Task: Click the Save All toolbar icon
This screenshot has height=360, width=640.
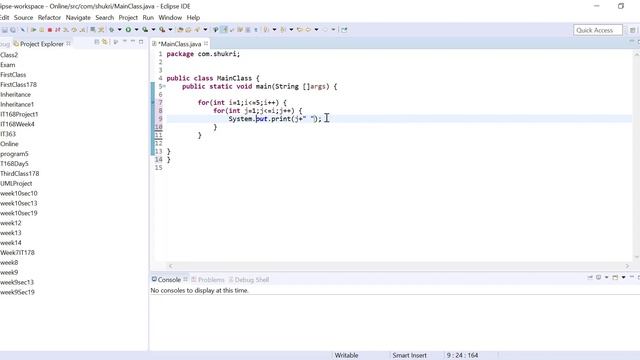Action: pyautogui.click(x=13, y=30)
